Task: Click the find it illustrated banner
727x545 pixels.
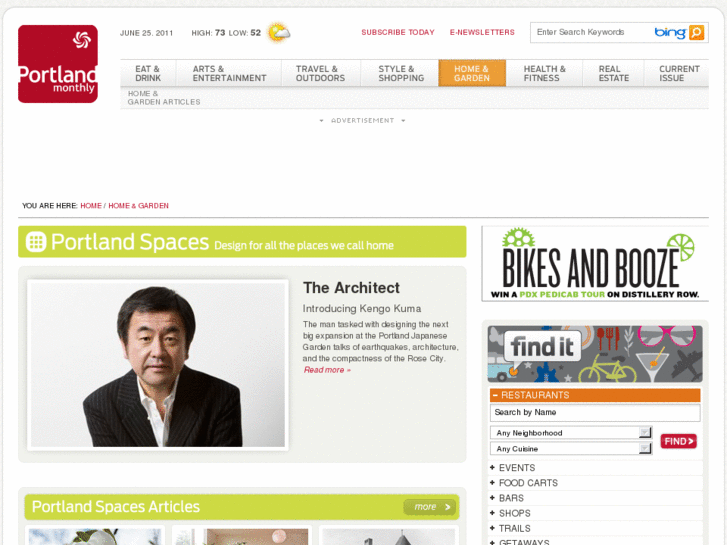Action: coord(595,354)
